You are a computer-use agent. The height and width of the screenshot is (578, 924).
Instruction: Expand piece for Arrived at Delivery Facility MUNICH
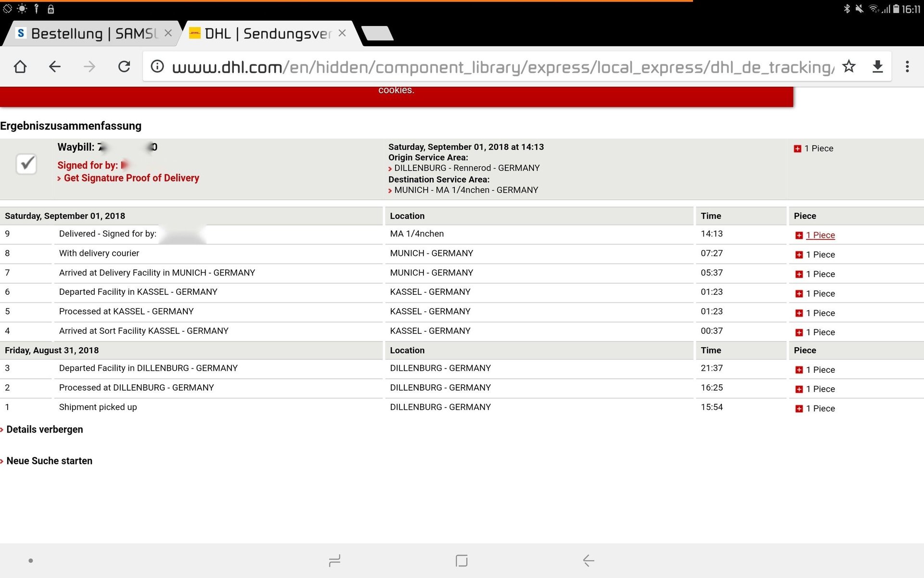799,275
